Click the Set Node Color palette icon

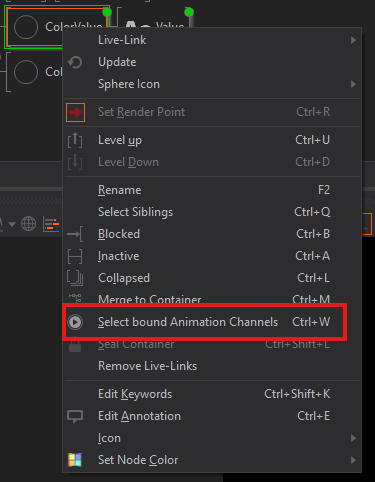click(x=75, y=460)
